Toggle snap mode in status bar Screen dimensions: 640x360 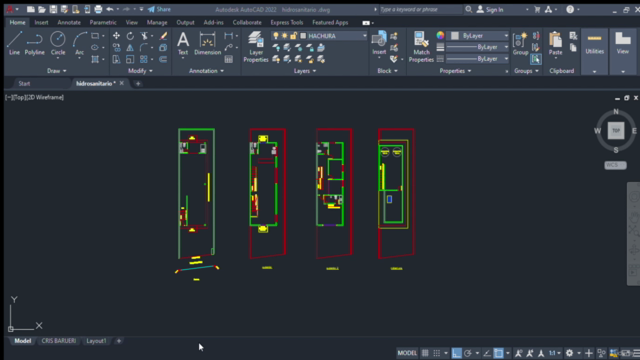(x=437, y=353)
